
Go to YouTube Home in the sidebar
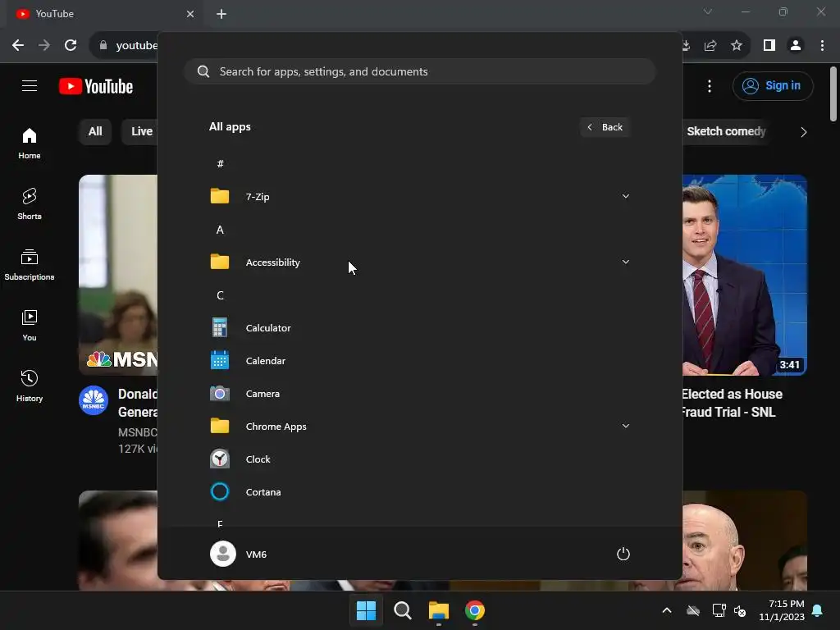tap(30, 144)
